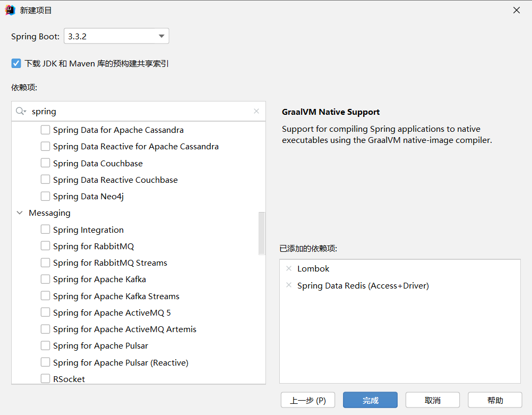This screenshot has width=532, height=415.
Task: Open help via the 帮助 button
Action: (495, 400)
